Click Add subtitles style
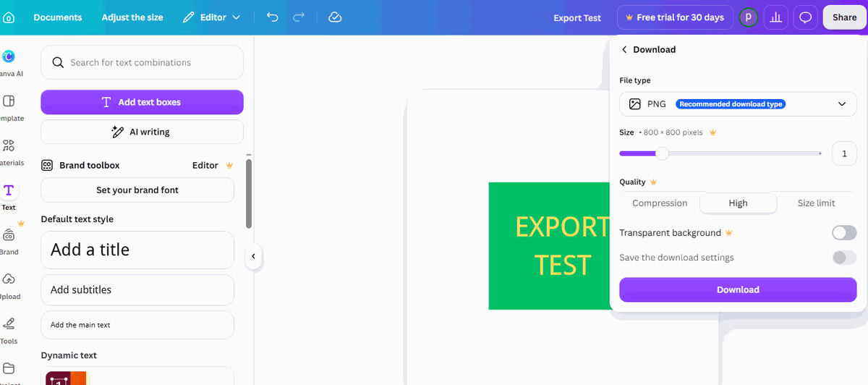This screenshot has width=868, height=385. (x=137, y=289)
